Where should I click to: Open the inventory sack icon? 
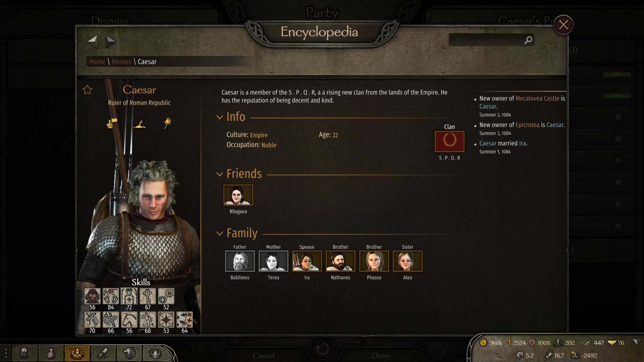(51, 353)
